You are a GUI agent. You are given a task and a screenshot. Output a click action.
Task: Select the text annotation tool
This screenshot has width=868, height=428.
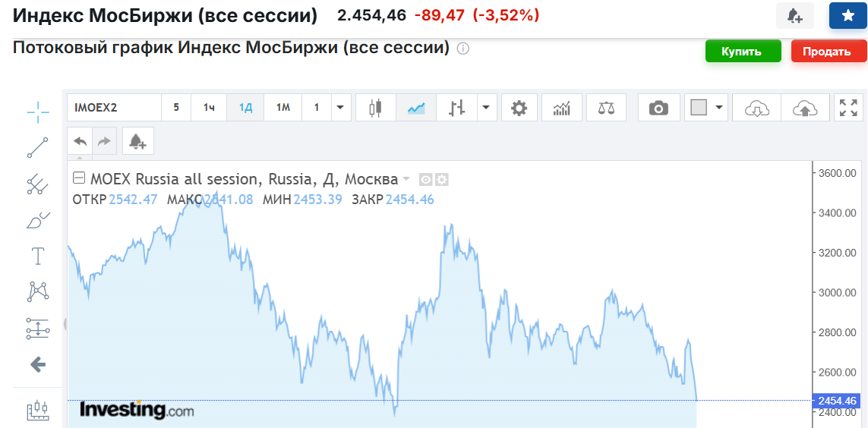tap(38, 256)
